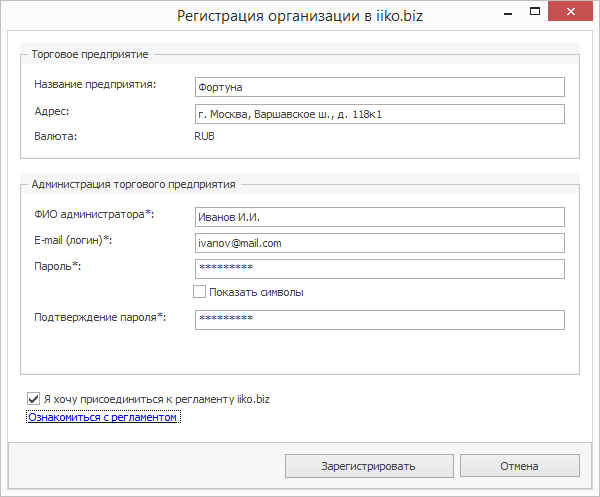Edit the ФИО администратора field
Image resolution: width=600 pixels, height=497 pixels.
point(380,217)
